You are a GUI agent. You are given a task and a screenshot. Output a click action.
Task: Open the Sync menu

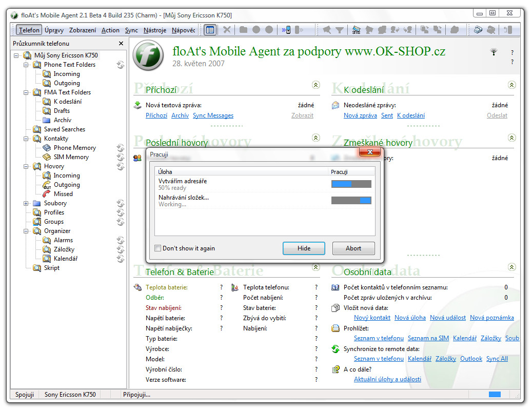click(x=131, y=30)
